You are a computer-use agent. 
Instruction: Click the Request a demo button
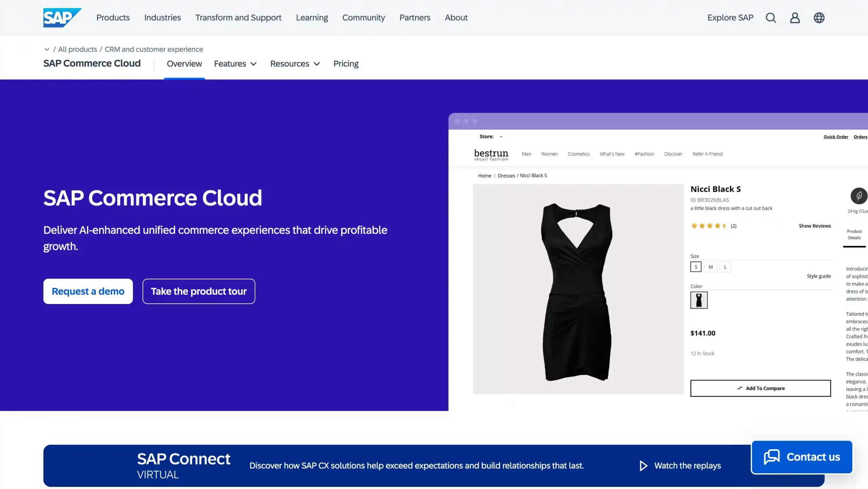(x=88, y=291)
